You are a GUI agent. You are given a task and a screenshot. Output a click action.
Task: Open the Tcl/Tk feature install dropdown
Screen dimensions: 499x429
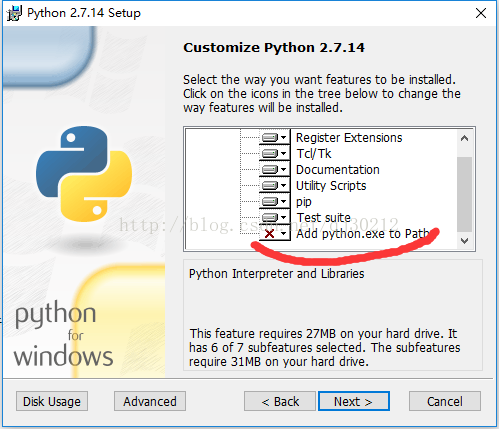click(275, 153)
